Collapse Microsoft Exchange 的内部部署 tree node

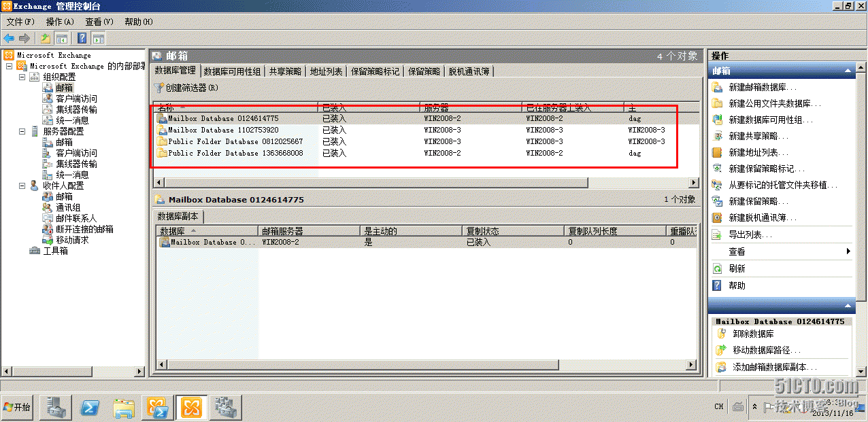click(10, 66)
